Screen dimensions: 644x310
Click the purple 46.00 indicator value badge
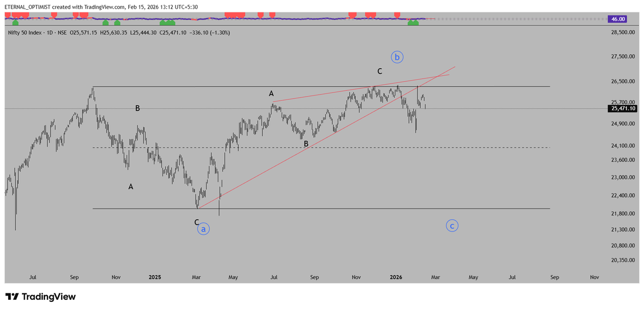pyautogui.click(x=617, y=19)
